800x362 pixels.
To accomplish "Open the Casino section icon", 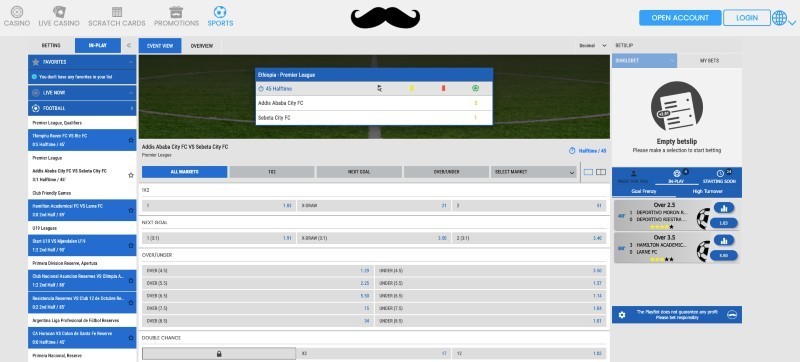I will tap(17, 11).
